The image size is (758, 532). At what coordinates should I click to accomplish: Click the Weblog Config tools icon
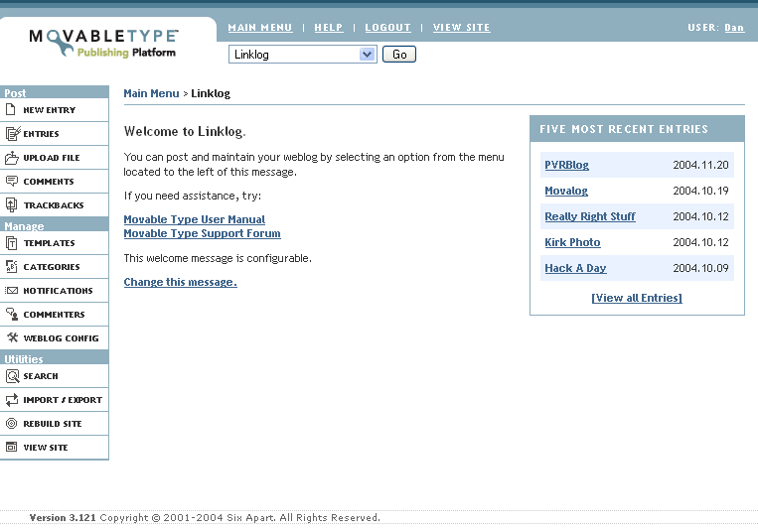pyautogui.click(x=12, y=338)
